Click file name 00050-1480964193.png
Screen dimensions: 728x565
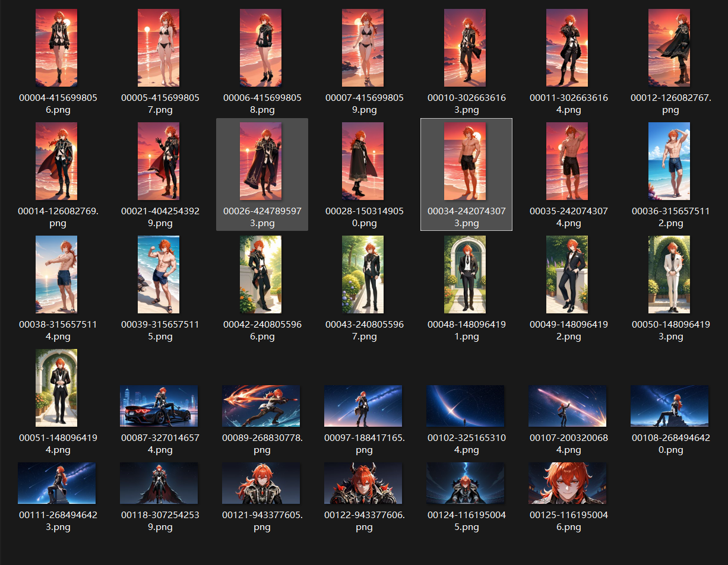[x=670, y=331]
